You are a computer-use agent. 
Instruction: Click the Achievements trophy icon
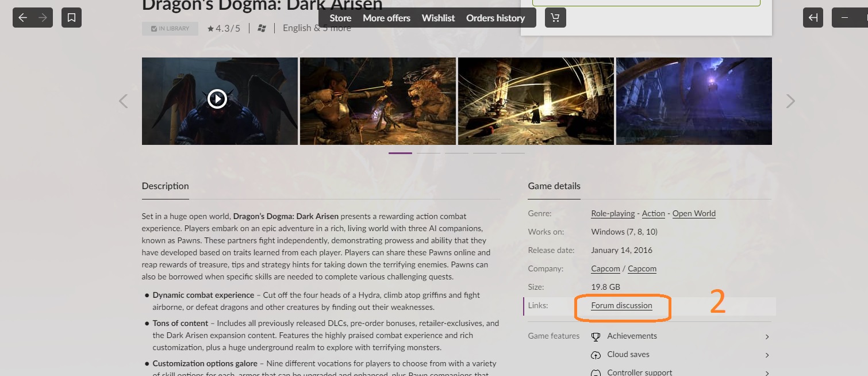[596, 336]
